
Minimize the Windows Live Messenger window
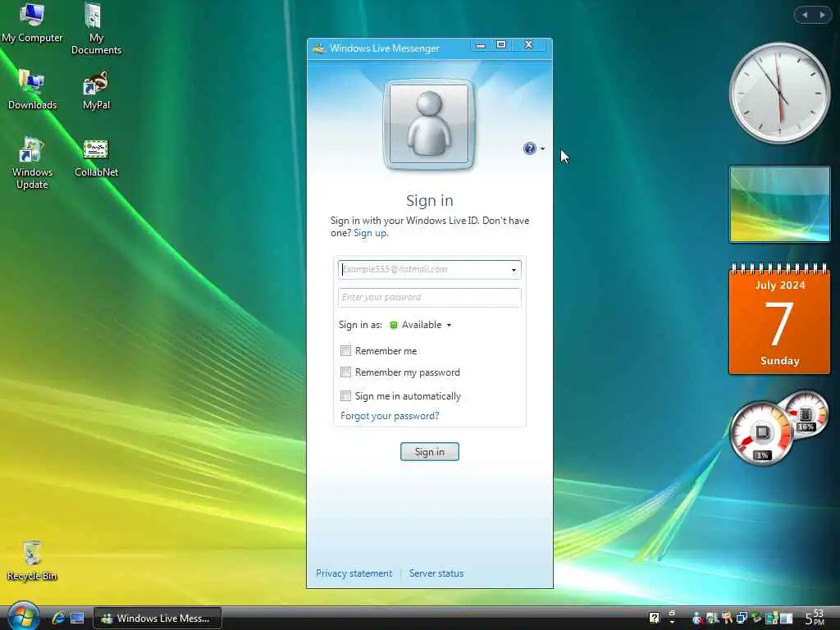tap(481, 46)
